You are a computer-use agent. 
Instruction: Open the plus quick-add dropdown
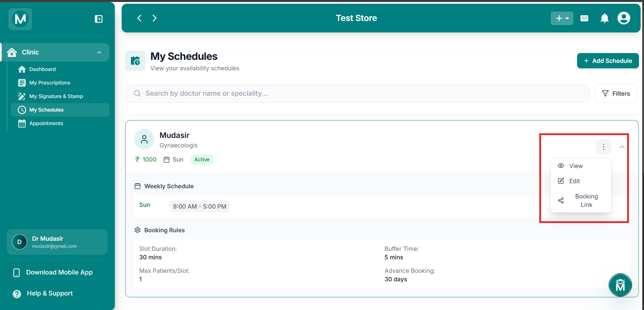click(562, 18)
